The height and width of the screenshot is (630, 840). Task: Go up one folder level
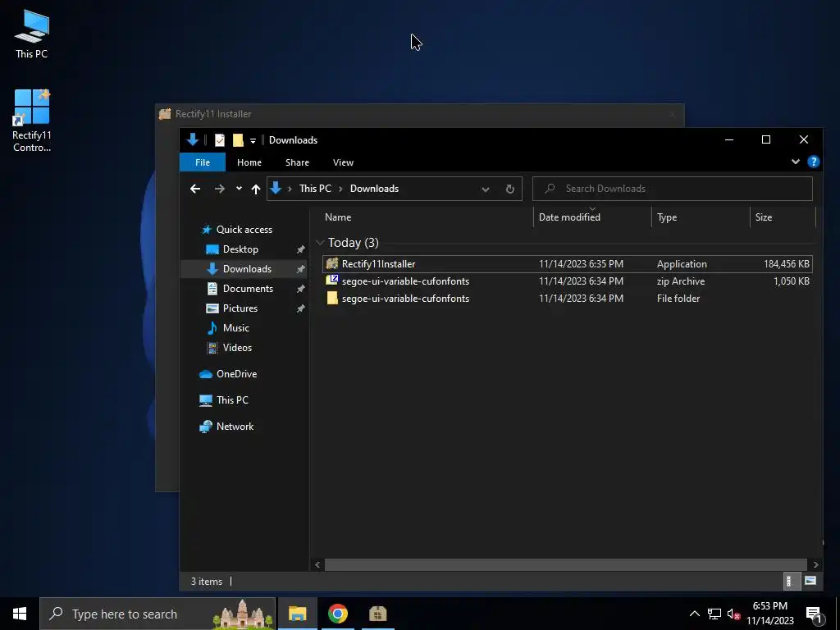tap(256, 189)
